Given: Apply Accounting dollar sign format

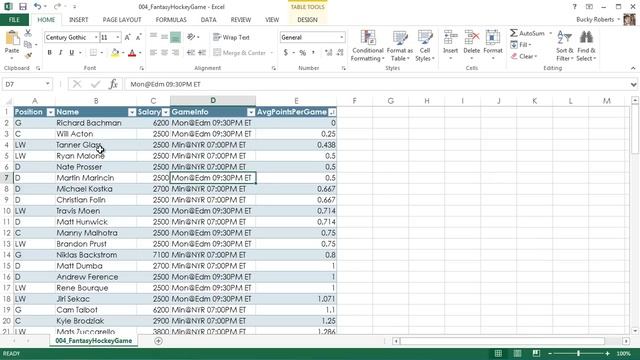Looking at the screenshot, I should click(286, 53).
